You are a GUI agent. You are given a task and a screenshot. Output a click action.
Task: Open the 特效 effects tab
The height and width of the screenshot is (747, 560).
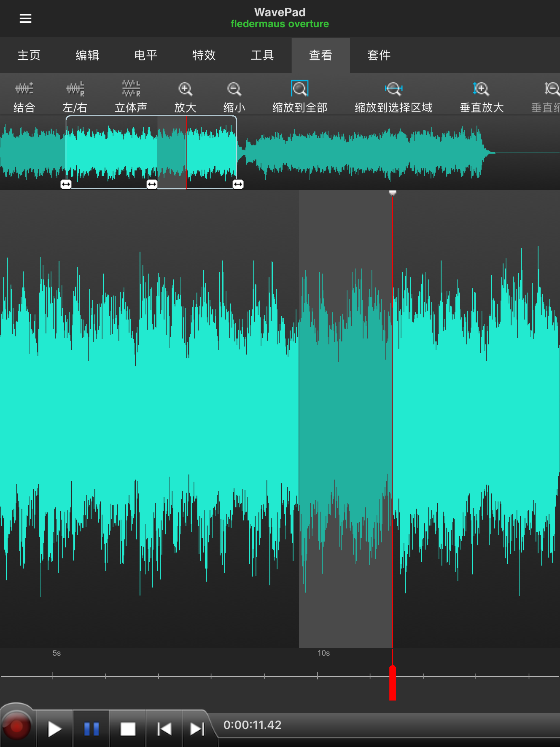(x=204, y=55)
